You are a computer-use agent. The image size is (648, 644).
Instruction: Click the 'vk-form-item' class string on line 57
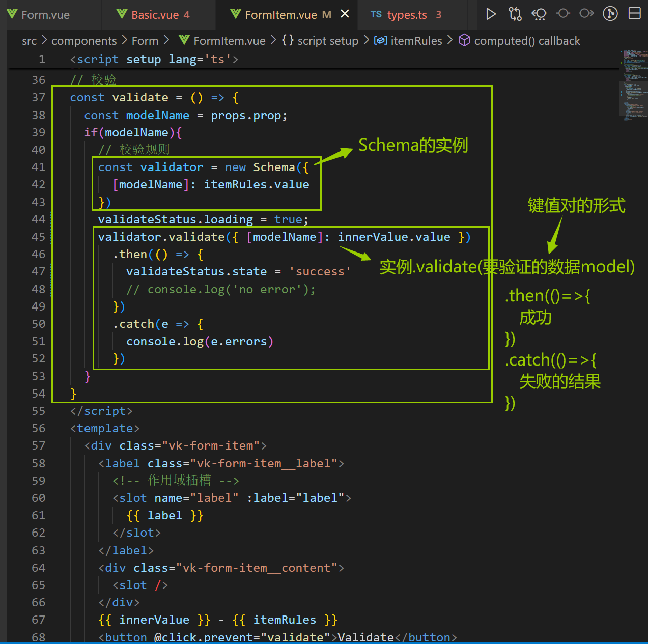pyautogui.click(x=211, y=445)
